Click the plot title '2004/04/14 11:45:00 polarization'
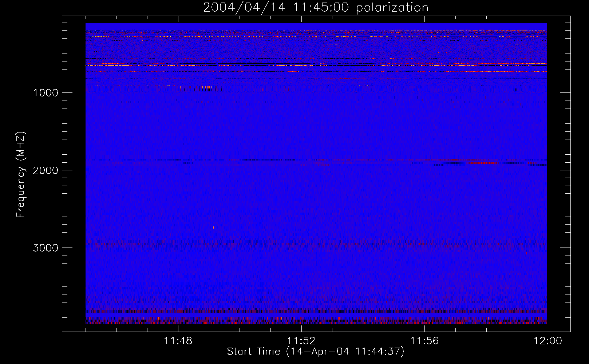The height and width of the screenshot is (364, 589). click(316, 8)
